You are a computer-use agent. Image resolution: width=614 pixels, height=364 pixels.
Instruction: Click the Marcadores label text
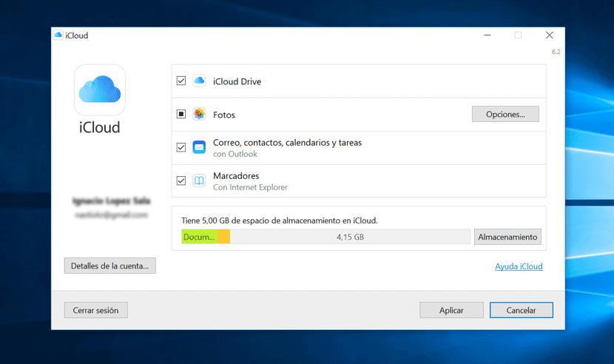pos(236,176)
